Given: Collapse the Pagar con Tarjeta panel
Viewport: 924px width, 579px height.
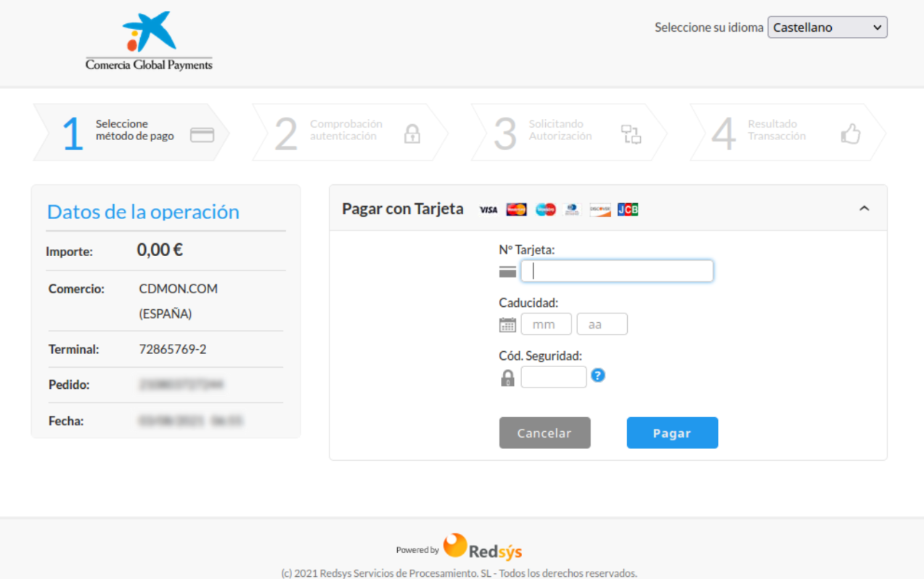Looking at the screenshot, I should (x=864, y=208).
